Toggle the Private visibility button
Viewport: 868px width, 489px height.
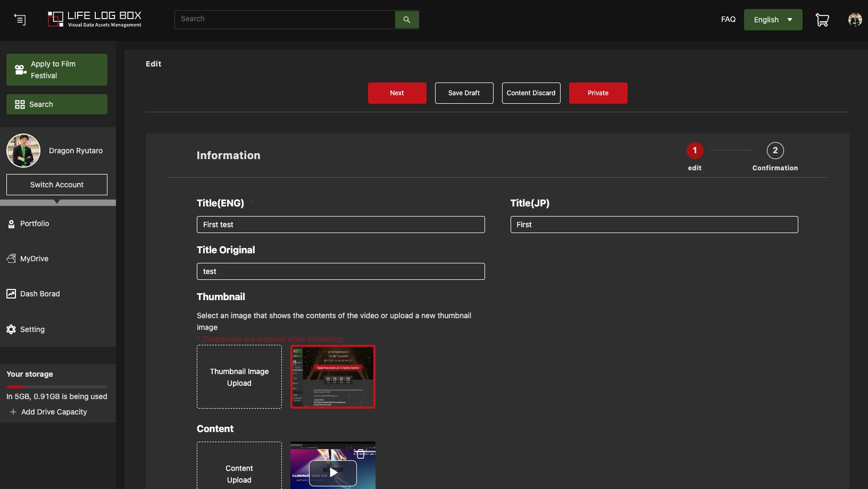point(598,93)
